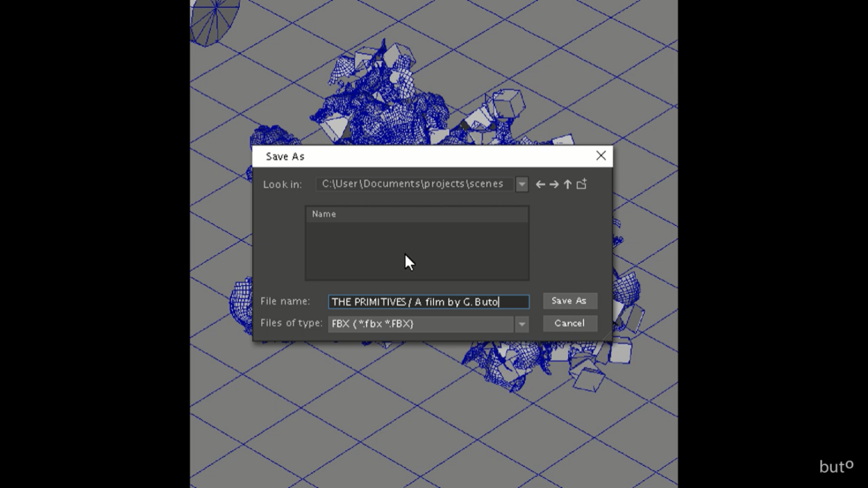The width and height of the screenshot is (868, 488).
Task: Click the buto logo watermark
Action: click(x=836, y=466)
